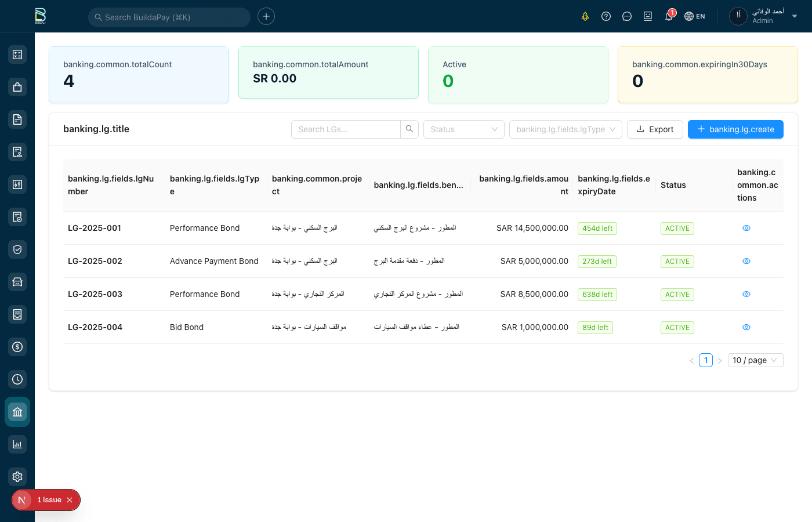Open the banking.lg.fields.lgType dropdown
The width and height of the screenshot is (812, 522).
click(x=565, y=129)
